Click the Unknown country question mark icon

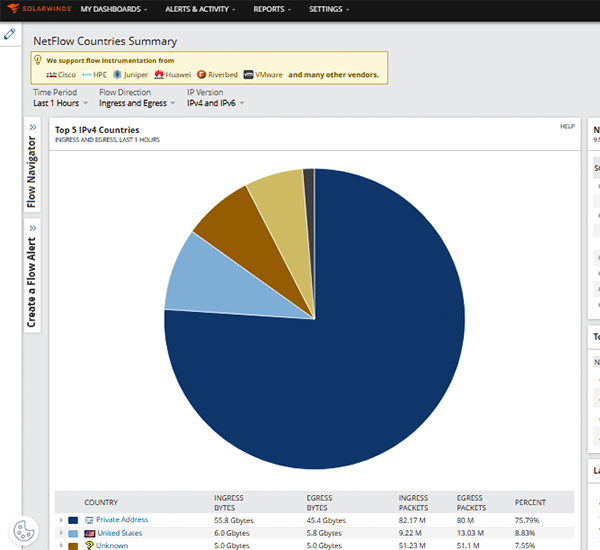tap(89, 545)
